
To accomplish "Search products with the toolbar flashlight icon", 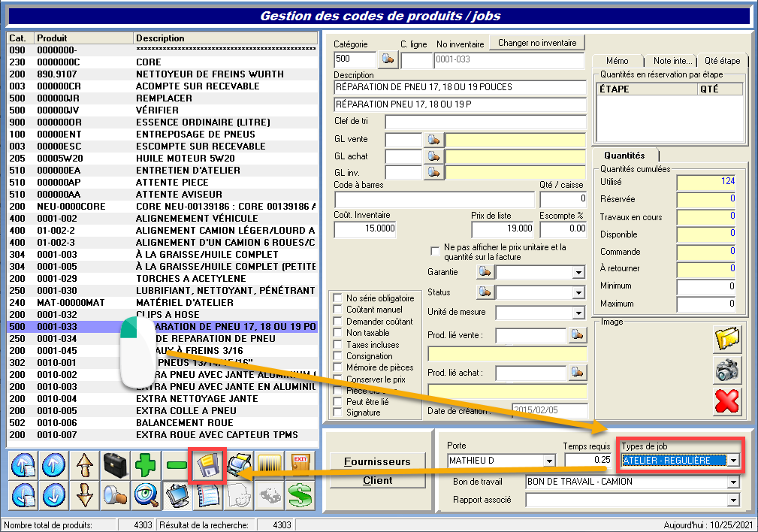I will coord(115,496).
